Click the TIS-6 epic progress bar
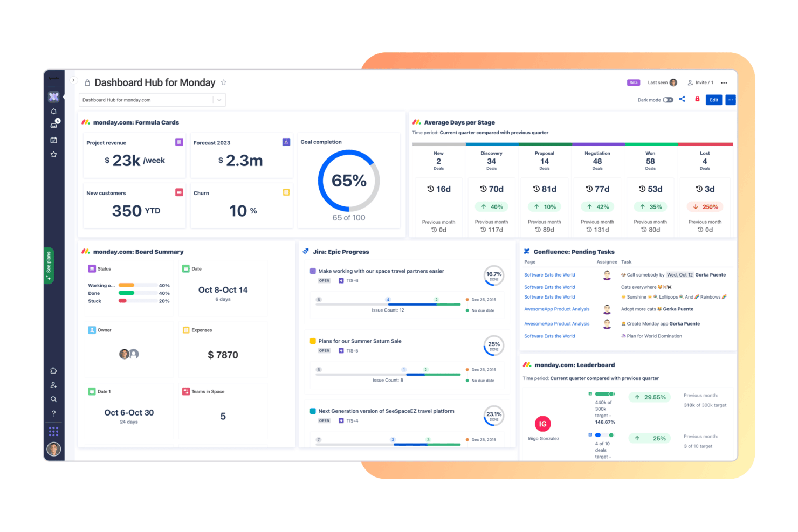 click(388, 305)
